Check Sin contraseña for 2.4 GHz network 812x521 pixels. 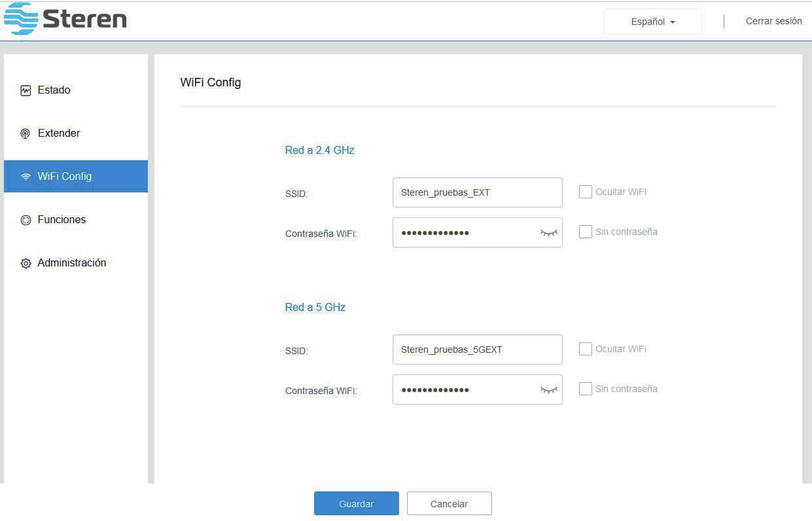(585, 232)
